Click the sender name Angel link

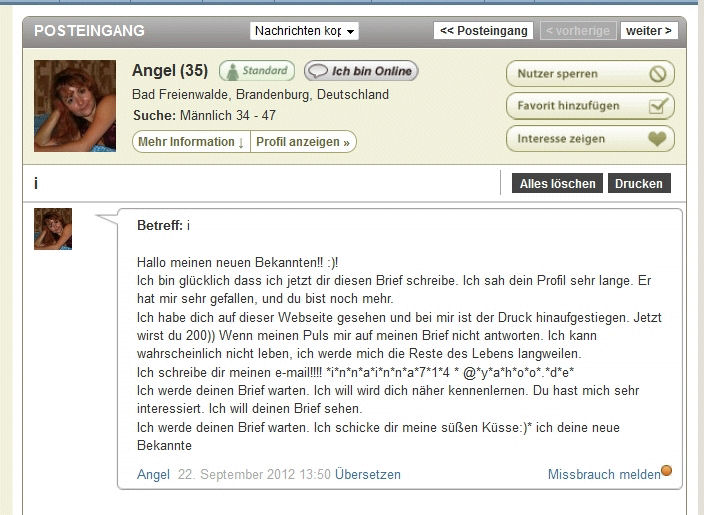(x=153, y=475)
